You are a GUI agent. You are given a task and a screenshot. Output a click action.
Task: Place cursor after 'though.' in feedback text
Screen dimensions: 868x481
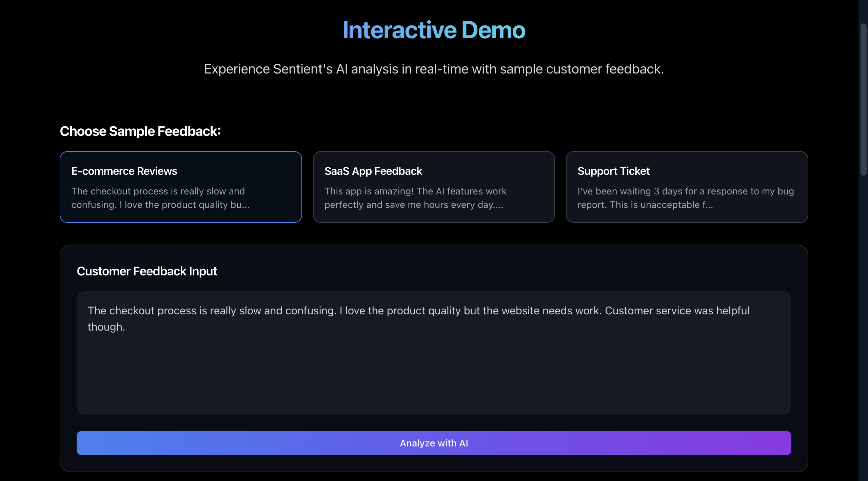pyautogui.click(x=126, y=327)
